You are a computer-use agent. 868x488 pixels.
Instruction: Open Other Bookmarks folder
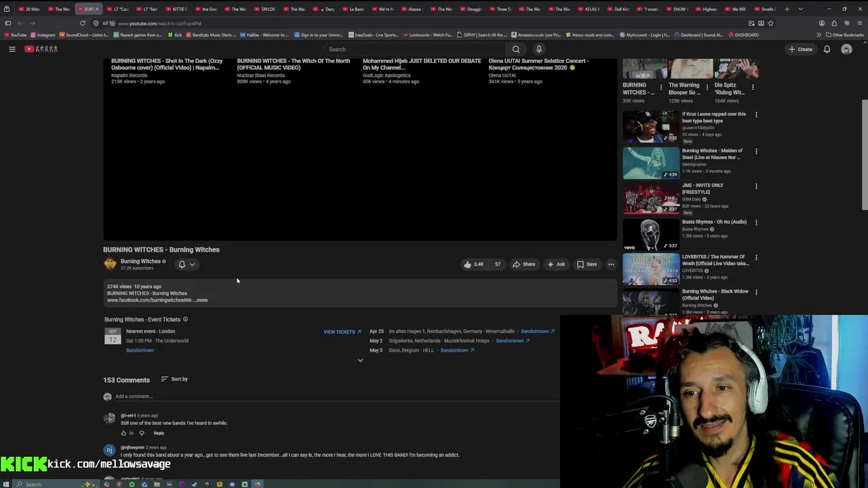pos(844,35)
